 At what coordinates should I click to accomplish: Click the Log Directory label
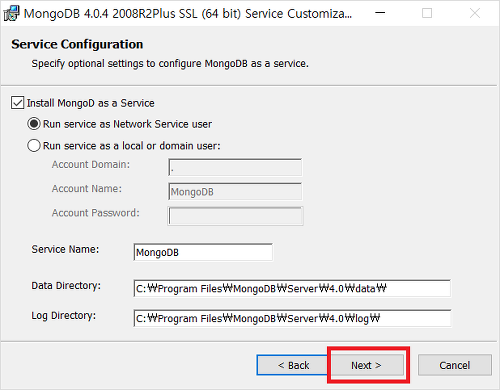click(64, 315)
